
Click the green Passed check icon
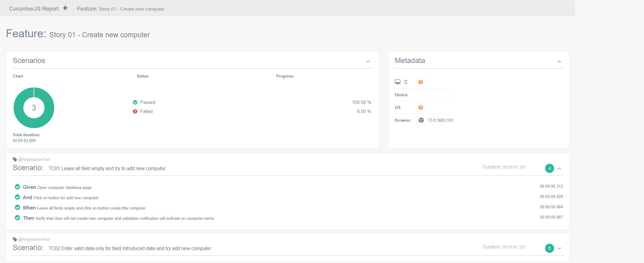click(x=135, y=102)
